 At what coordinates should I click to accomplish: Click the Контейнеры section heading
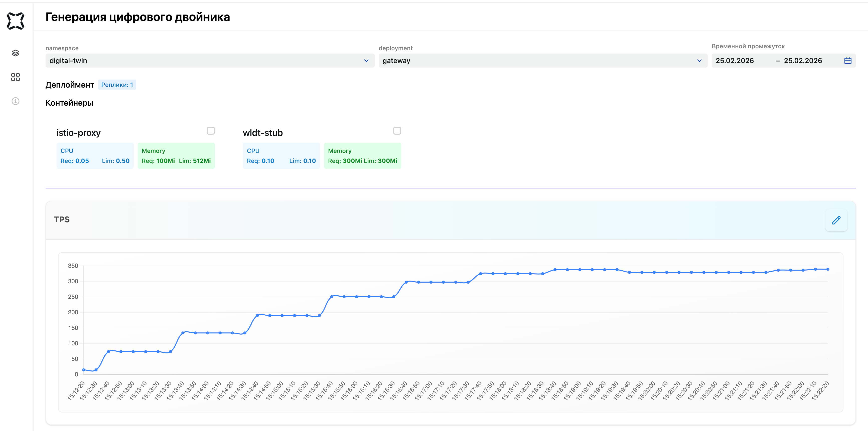pos(69,103)
